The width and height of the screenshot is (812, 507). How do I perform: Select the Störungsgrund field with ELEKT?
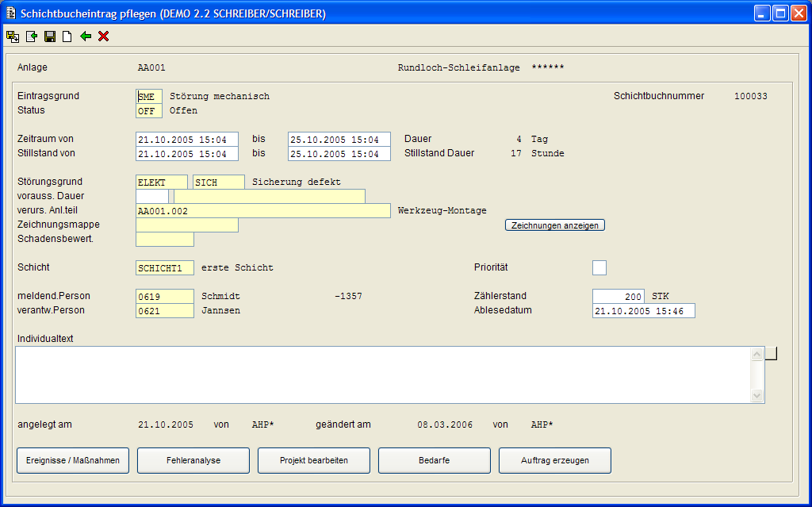click(x=162, y=182)
